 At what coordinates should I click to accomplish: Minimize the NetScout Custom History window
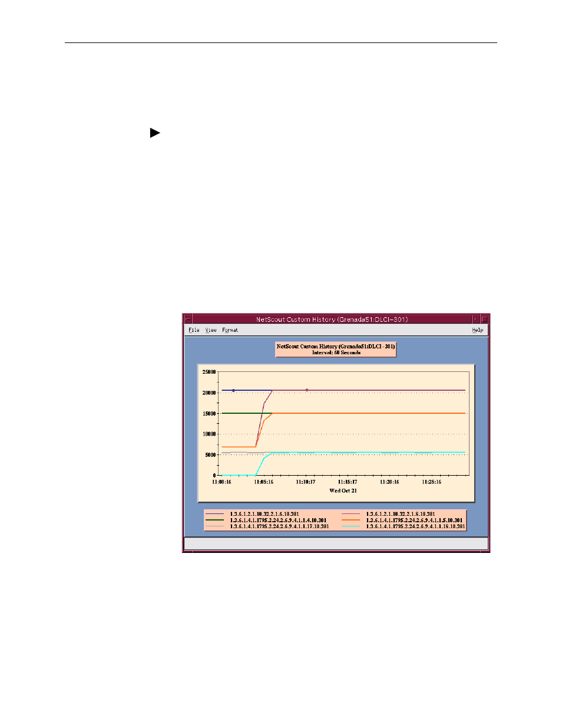tap(476, 319)
